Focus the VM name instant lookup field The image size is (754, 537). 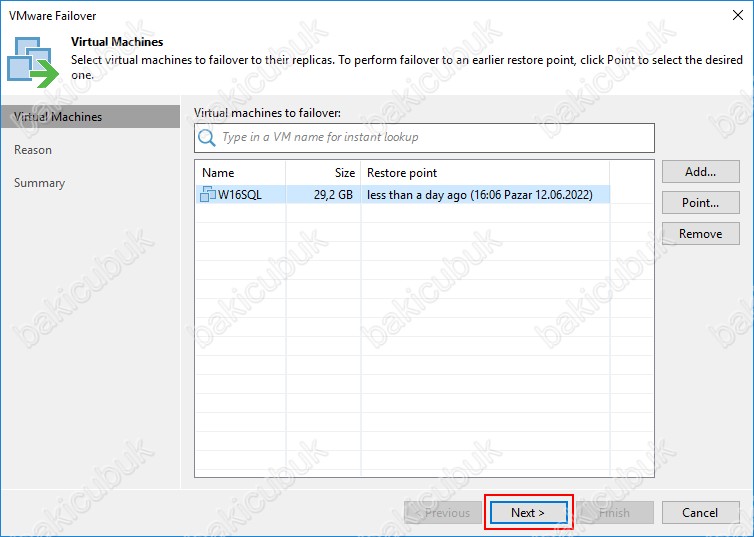[424, 138]
